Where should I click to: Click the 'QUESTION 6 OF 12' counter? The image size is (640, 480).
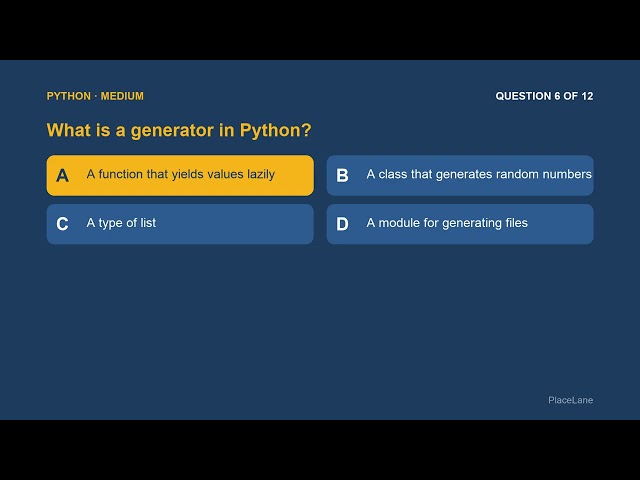tap(544, 96)
